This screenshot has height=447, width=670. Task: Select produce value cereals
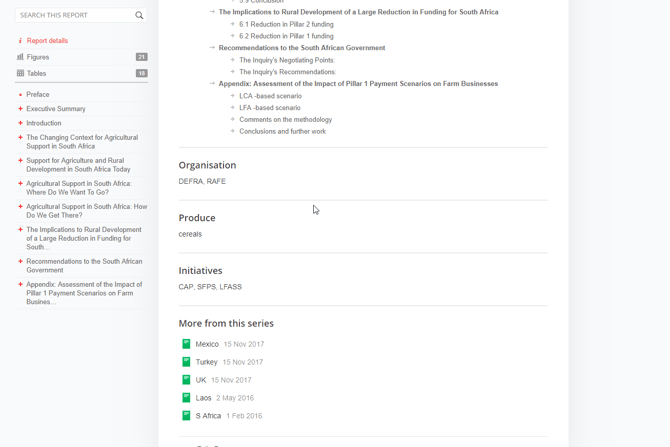pos(190,234)
